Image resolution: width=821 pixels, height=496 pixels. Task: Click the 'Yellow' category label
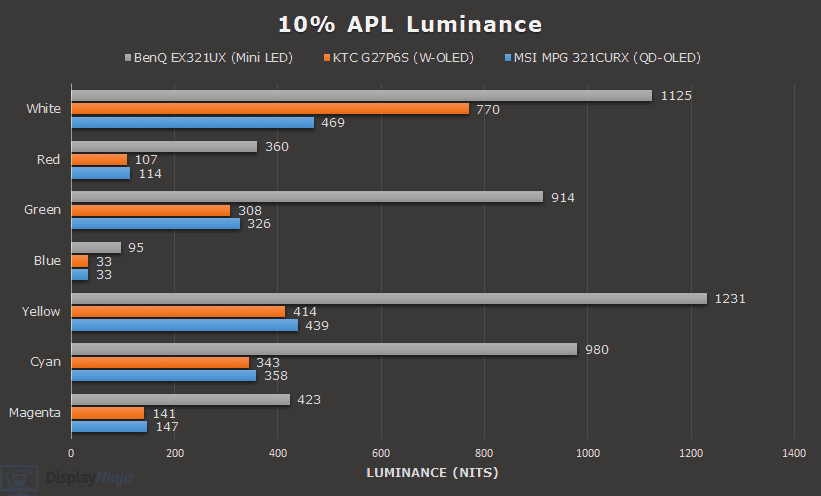(41, 311)
